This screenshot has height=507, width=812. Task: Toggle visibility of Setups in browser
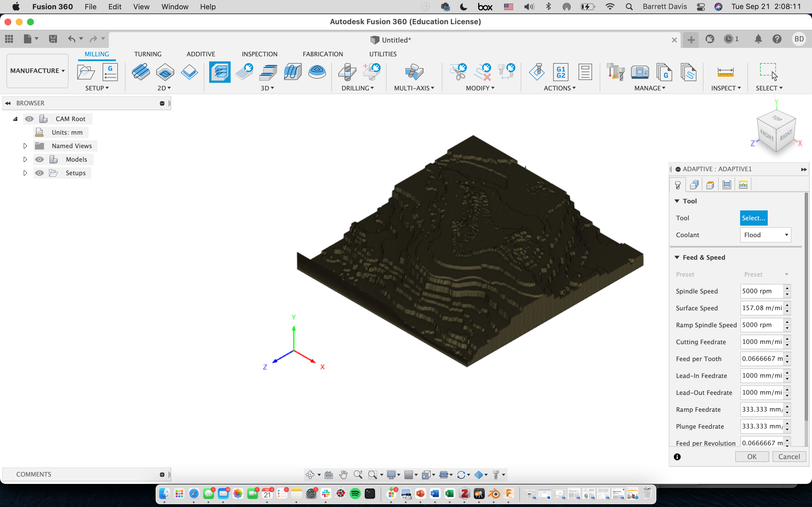(x=39, y=173)
